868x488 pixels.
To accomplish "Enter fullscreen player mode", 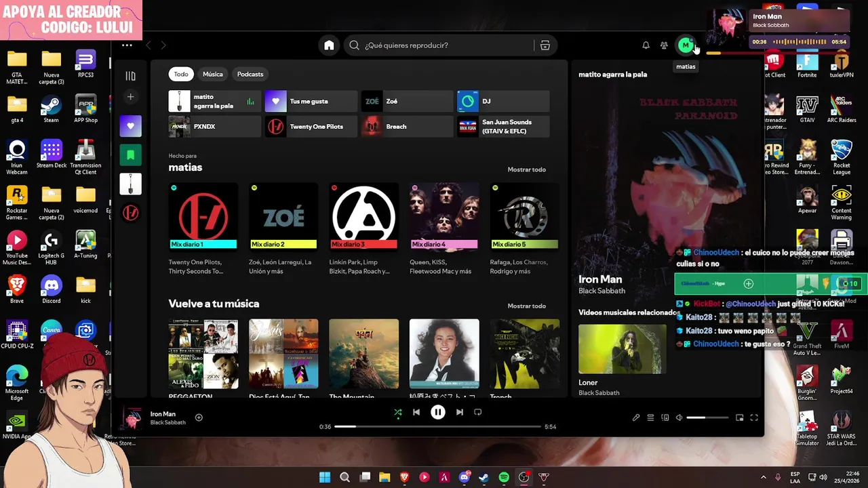I will point(754,418).
